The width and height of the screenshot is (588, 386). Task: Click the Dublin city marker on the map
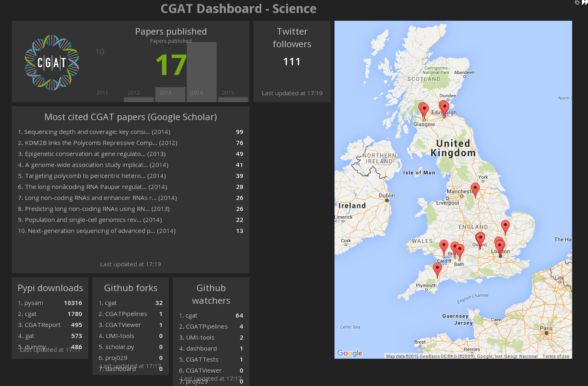[x=387, y=200]
